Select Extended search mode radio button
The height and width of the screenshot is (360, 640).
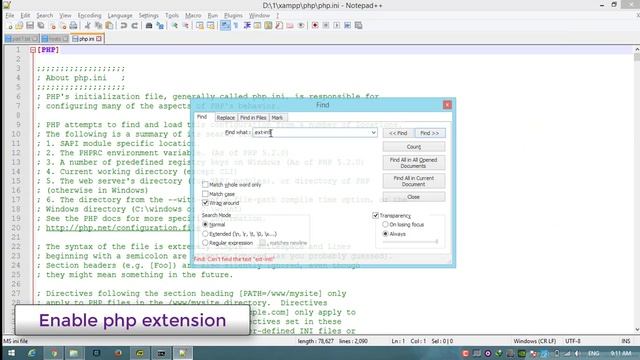[x=205, y=234]
